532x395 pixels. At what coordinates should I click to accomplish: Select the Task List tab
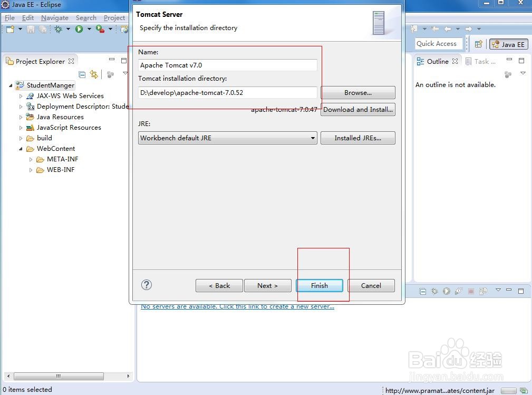click(x=480, y=61)
